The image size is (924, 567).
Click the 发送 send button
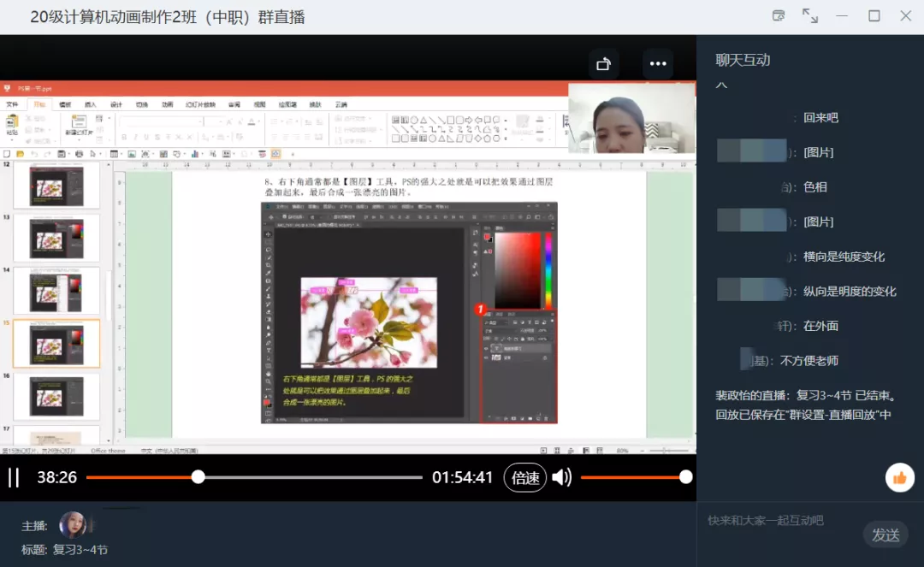tap(886, 535)
